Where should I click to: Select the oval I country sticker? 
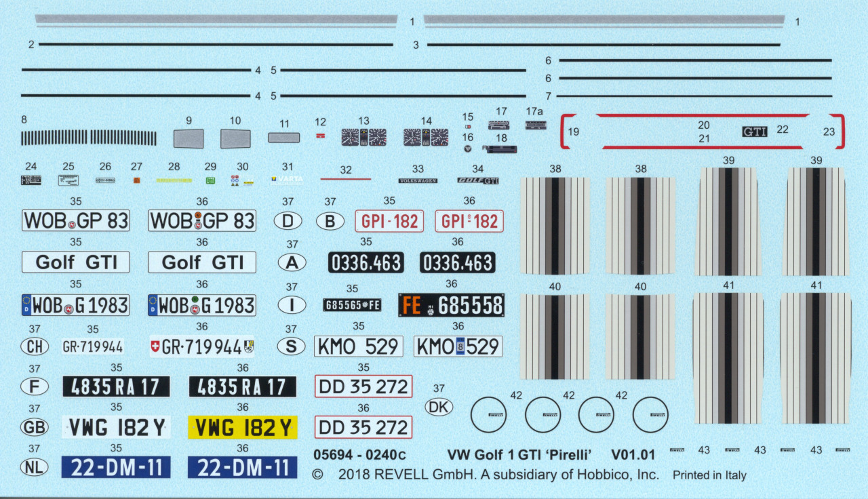click(x=292, y=305)
